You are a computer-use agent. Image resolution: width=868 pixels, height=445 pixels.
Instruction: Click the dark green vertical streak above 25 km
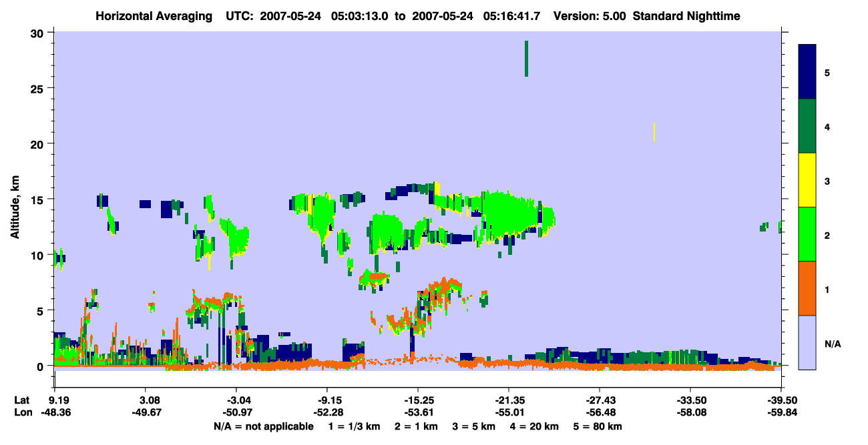pyautogui.click(x=526, y=59)
